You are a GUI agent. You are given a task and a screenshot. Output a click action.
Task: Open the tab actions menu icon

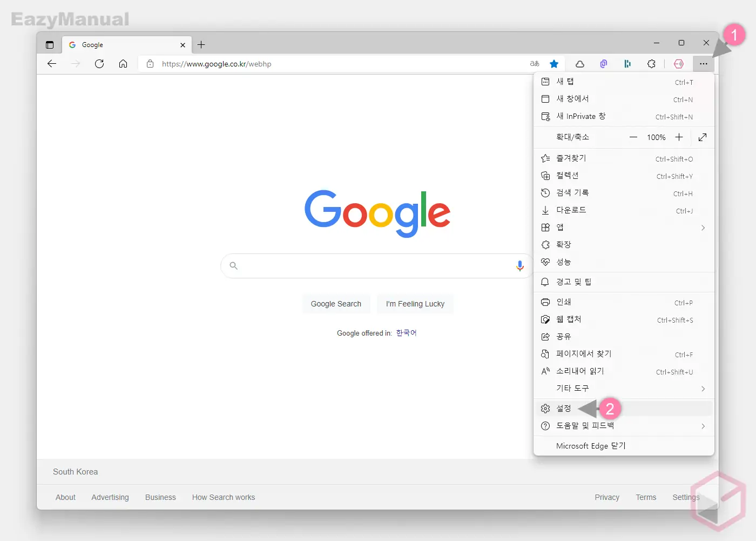coord(50,45)
